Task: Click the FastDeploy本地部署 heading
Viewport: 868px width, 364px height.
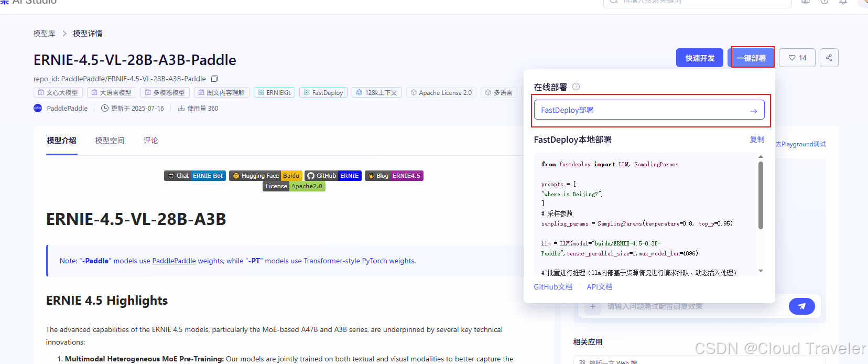Action: pyautogui.click(x=572, y=140)
